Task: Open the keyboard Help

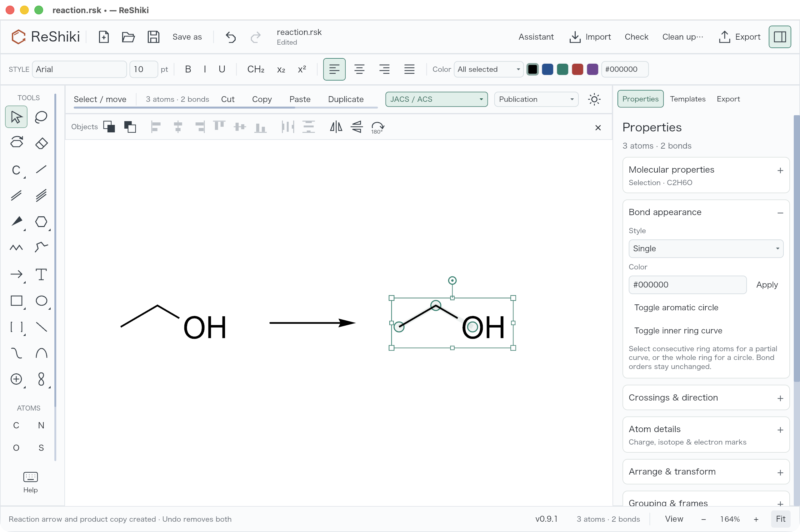Action: pyautogui.click(x=30, y=482)
